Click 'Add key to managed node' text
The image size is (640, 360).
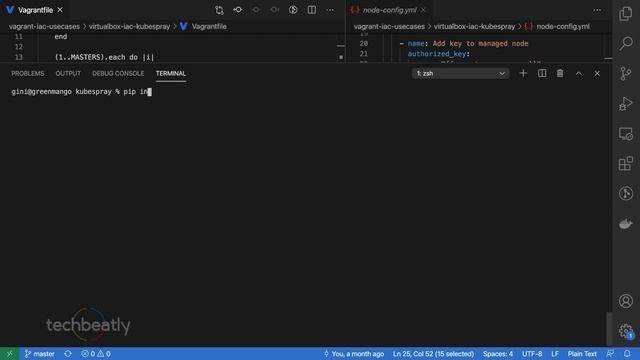pyautogui.click(x=480, y=43)
